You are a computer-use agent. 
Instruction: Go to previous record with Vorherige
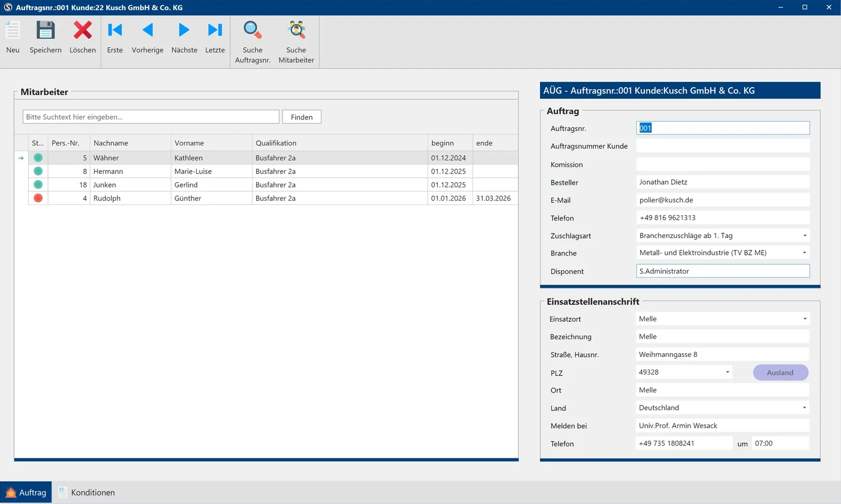[148, 37]
